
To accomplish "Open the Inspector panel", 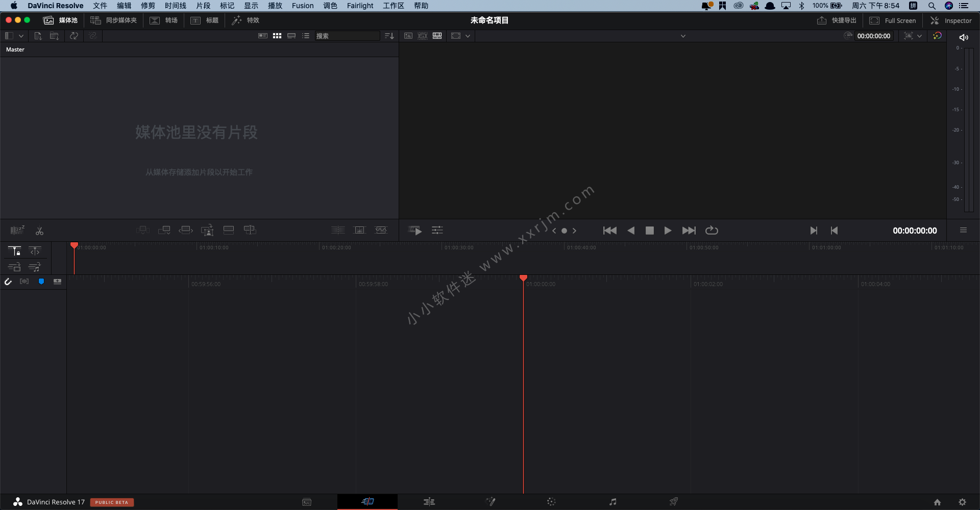I will click(951, 20).
